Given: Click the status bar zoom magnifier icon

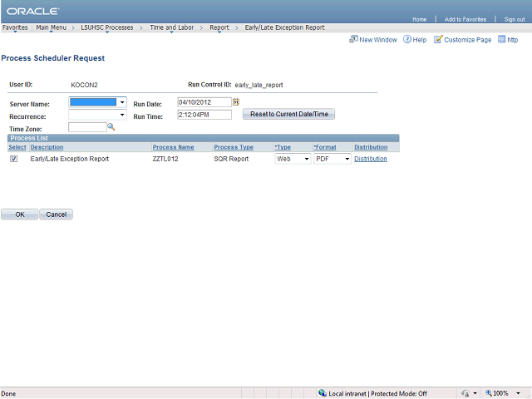Looking at the screenshot, I should coord(489,393).
